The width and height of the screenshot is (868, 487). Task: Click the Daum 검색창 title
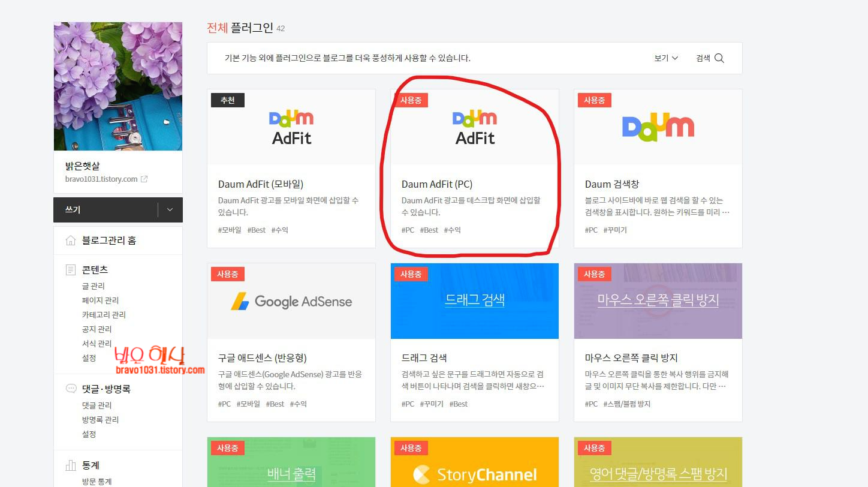(612, 184)
